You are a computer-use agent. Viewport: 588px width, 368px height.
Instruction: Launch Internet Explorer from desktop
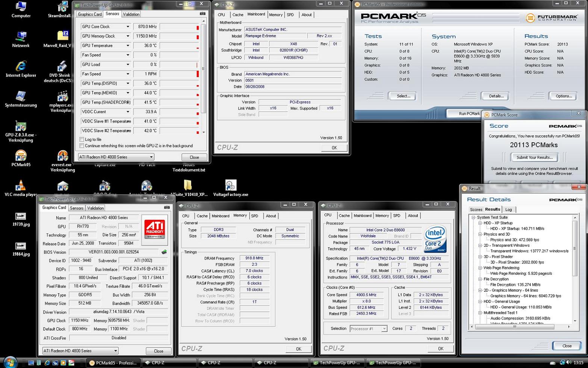pyautogui.click(x=21, y=69)
